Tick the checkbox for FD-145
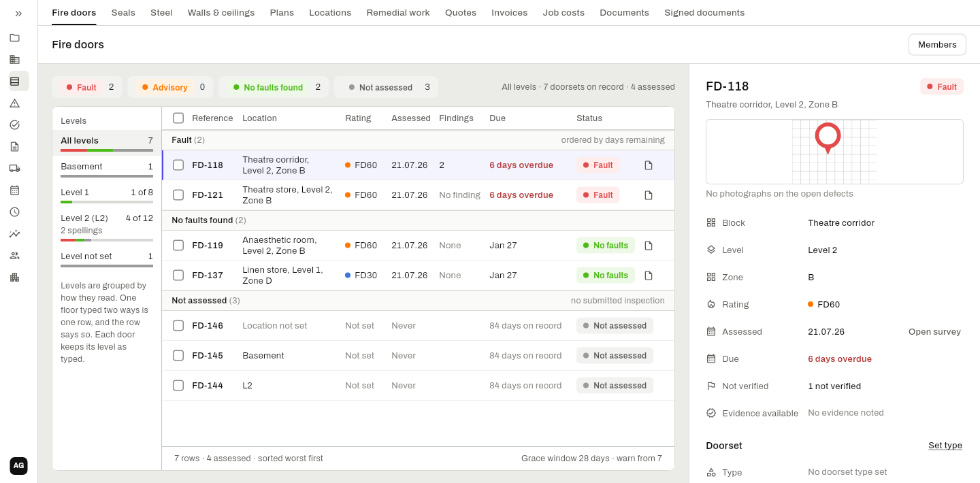 [x=178, y=356]
